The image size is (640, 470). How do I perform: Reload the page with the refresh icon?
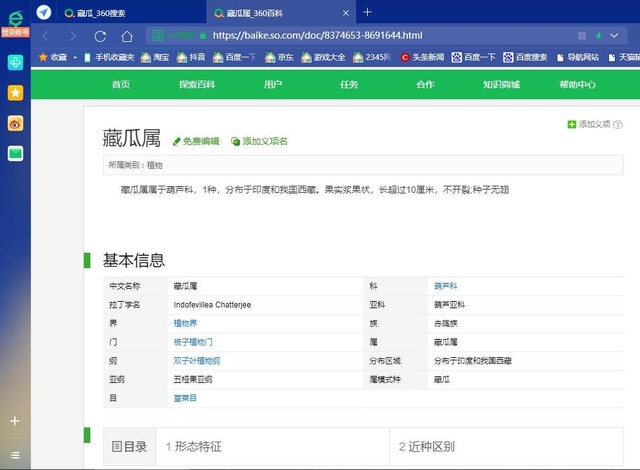point(100,36)
